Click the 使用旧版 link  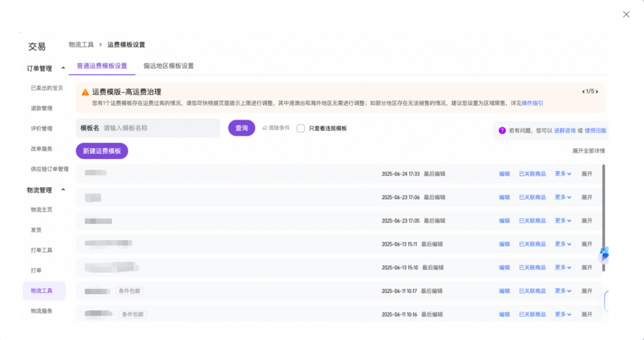[596, 131]
